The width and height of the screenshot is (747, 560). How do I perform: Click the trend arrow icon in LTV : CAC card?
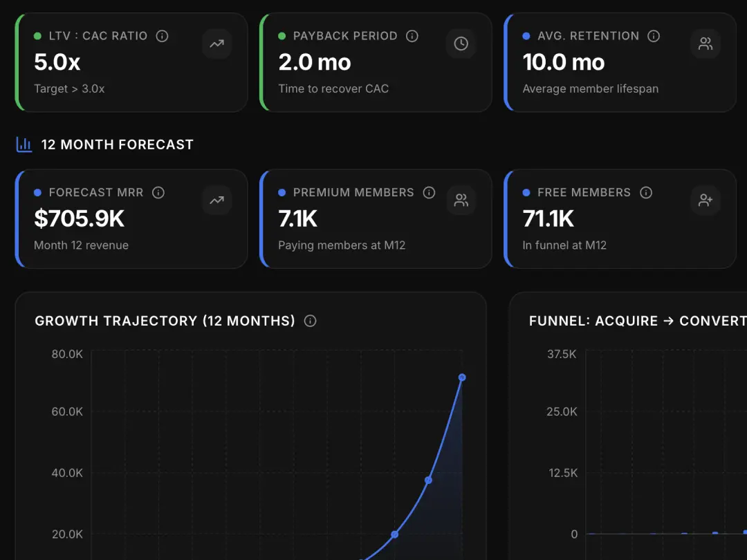tap(217, 44)
